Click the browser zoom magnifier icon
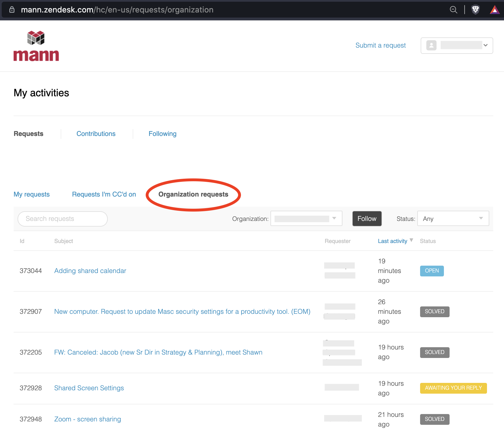Image resolution: width=504 pixels, height=435 pixels. (453, 10)
